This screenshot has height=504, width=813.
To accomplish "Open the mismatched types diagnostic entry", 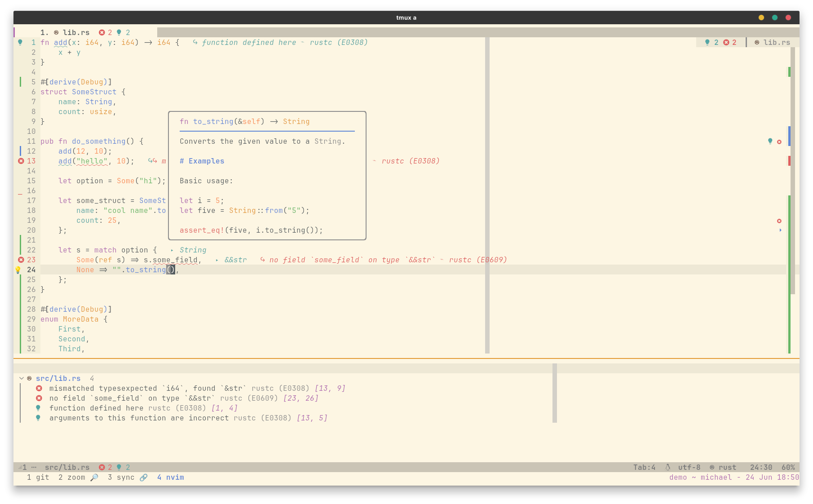I will (x=197, y=388).
